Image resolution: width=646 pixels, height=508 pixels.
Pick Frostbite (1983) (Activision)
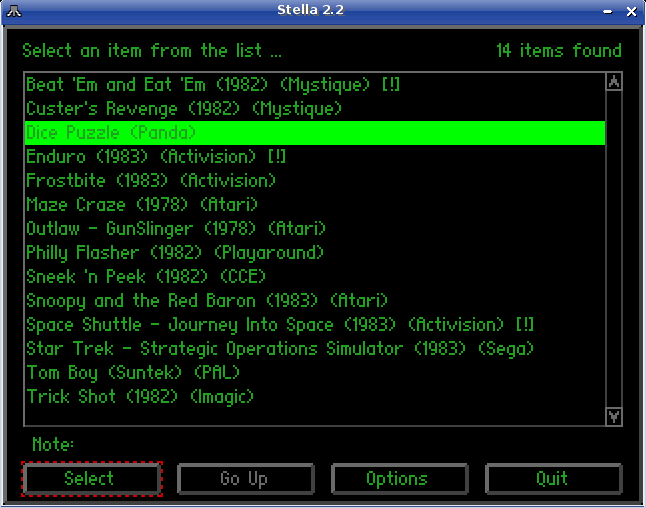click(x=315, y=180)
